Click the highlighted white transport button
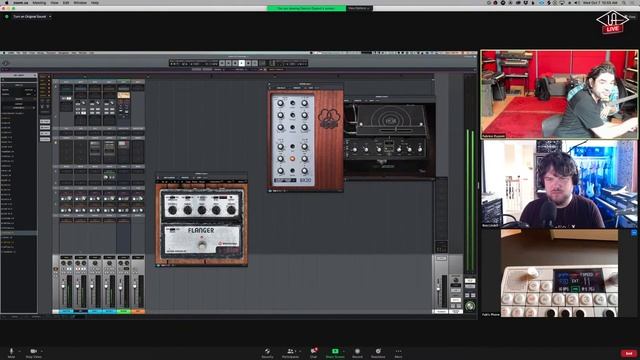Image resolution: width=640 pixels, height=360 pixels. point(242,63)
